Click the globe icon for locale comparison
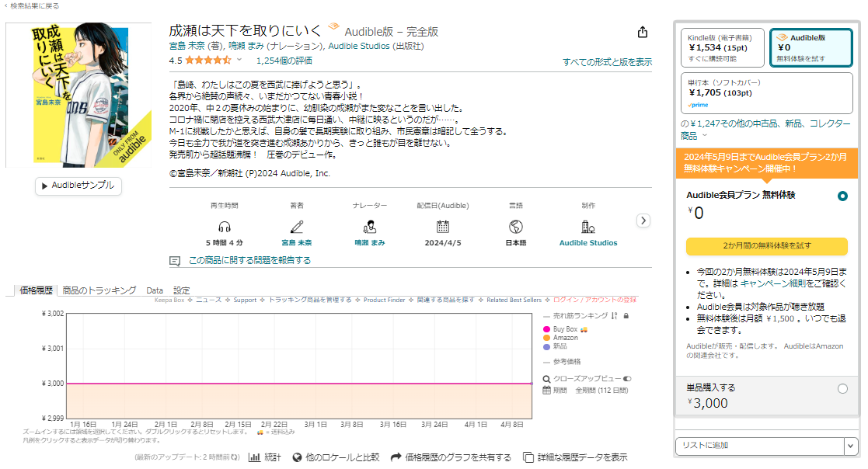 298,457
